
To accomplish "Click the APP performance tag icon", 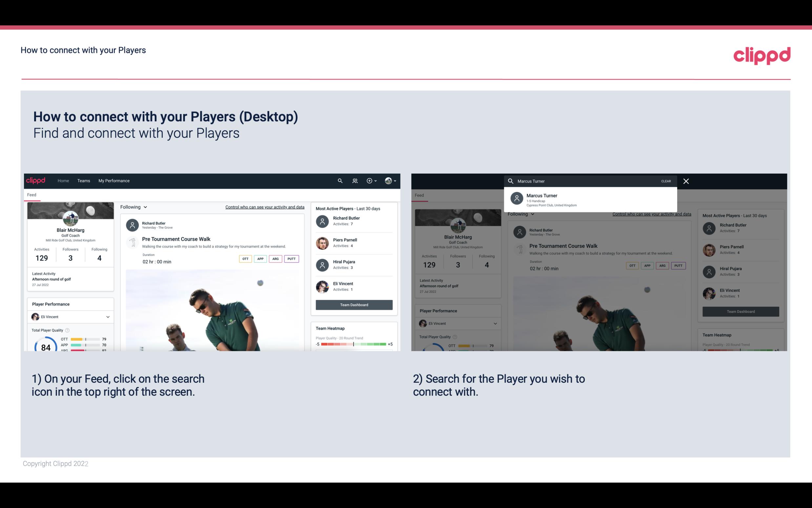I will tap(260, 259).
